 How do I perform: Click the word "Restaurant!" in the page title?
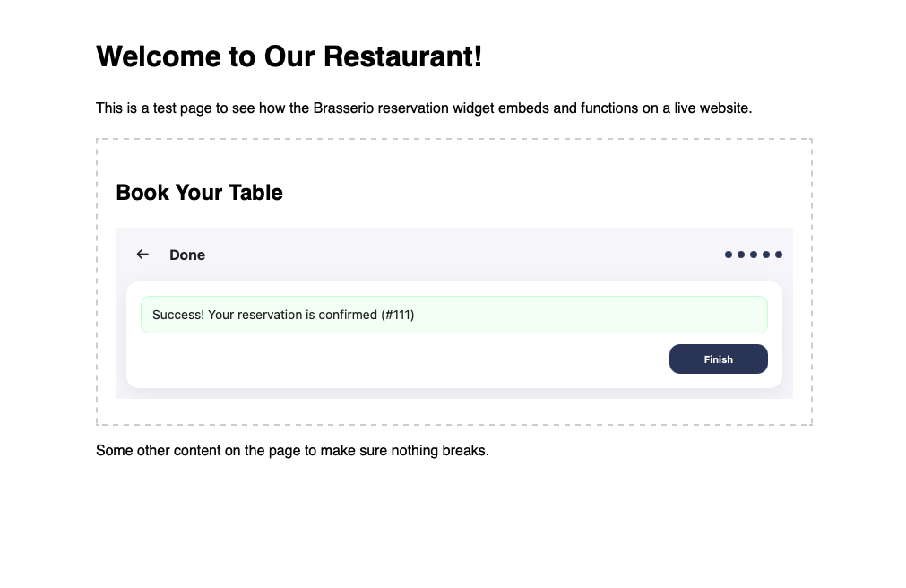(x=402, y=57)
